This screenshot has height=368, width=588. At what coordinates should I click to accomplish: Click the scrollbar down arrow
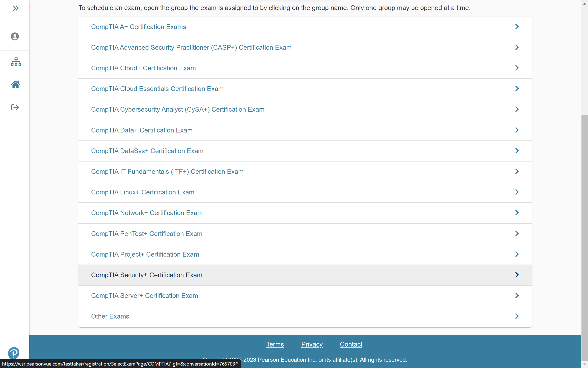(584, 364)
